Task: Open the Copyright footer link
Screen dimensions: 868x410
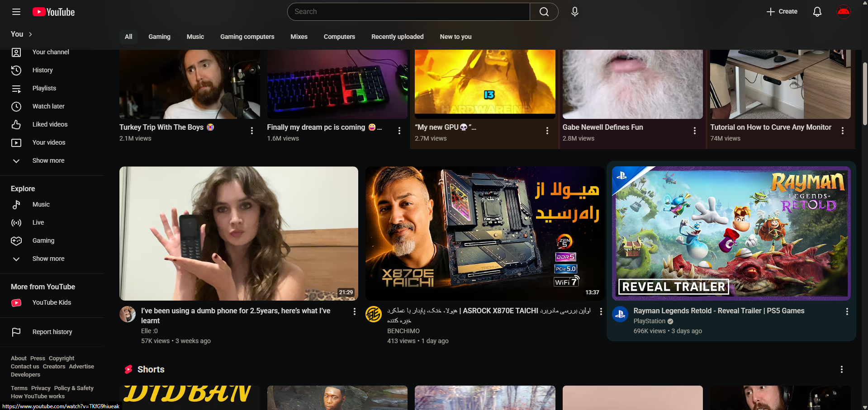Action: [x=62, y=358]
